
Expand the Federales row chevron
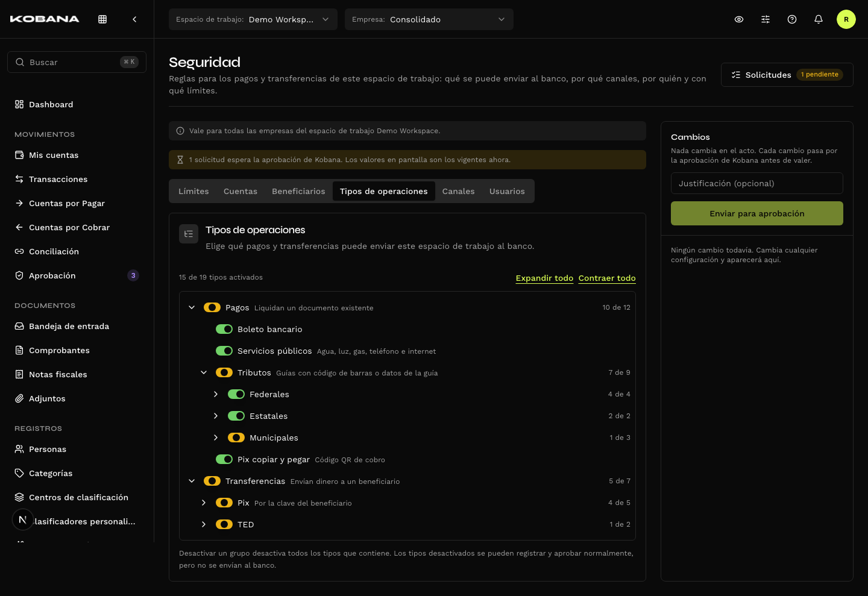coord(216,394)
